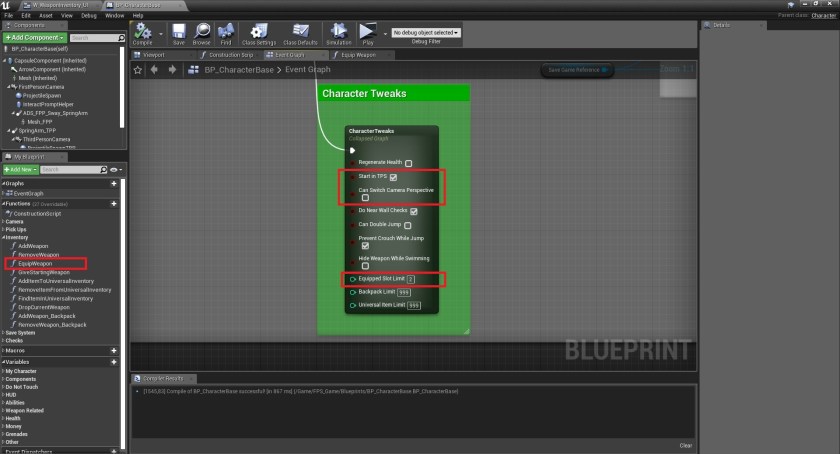Screen dimensions: 840x454
Task: Expand the My Character variables category
Action: 21,371
